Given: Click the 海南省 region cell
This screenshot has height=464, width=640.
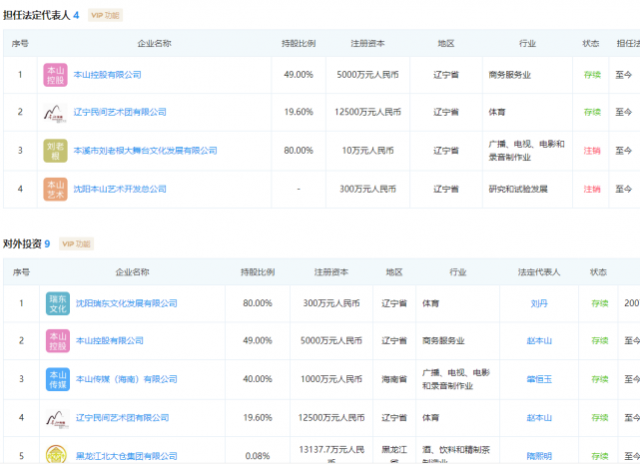Looking at the screenshot, I should 394,379.
